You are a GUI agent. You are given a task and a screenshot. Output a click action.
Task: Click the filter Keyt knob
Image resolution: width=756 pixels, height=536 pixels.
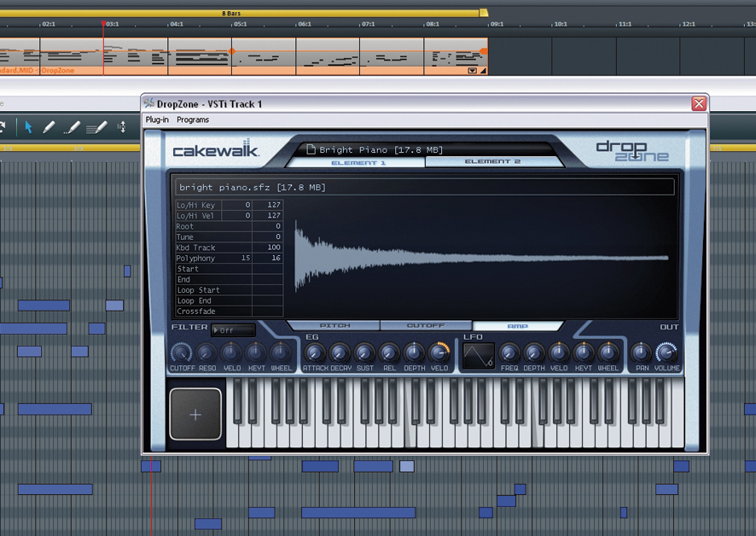click(x=255, y=353)
